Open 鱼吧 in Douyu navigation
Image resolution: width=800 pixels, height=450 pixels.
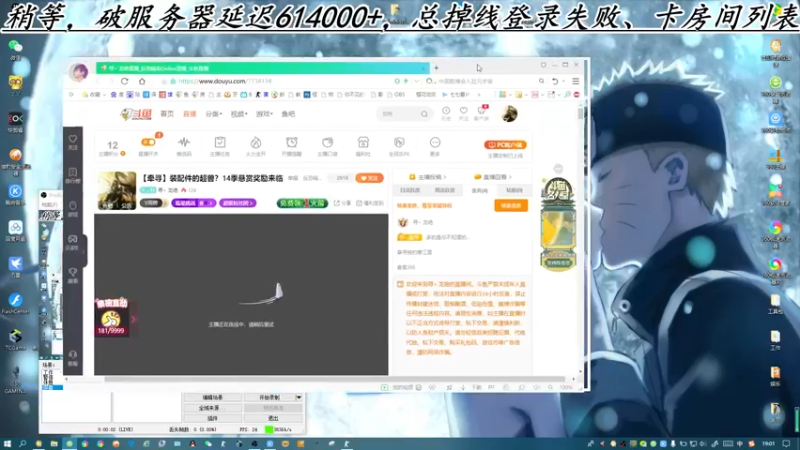click(288, 114)
